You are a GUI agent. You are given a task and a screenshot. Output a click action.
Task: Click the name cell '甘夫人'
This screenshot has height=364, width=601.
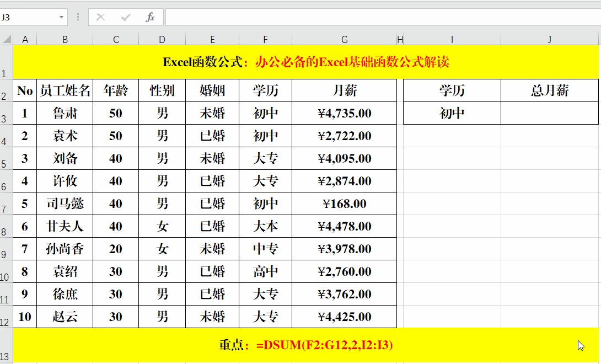click(65, 226)
